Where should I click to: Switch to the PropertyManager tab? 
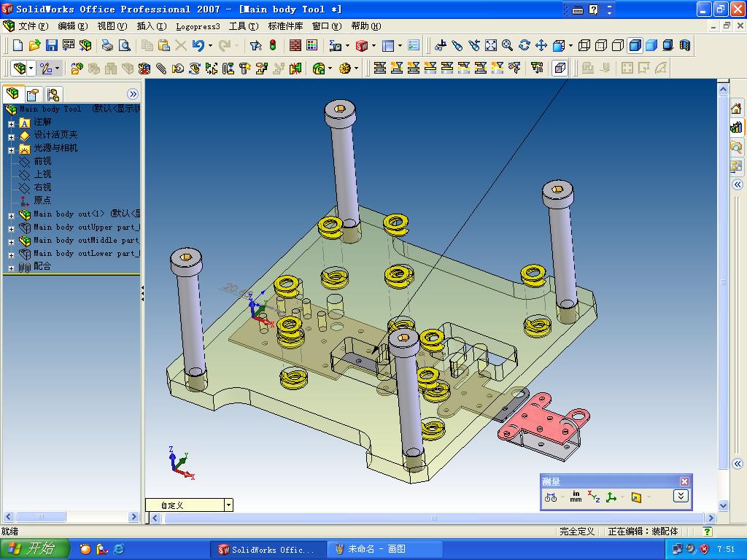[x=32, y=94]
